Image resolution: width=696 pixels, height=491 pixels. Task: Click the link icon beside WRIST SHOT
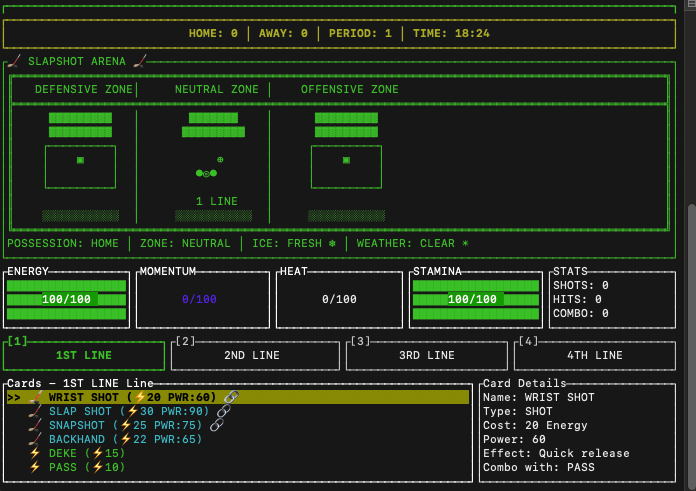pyautogui.click(x=231, y=397)
